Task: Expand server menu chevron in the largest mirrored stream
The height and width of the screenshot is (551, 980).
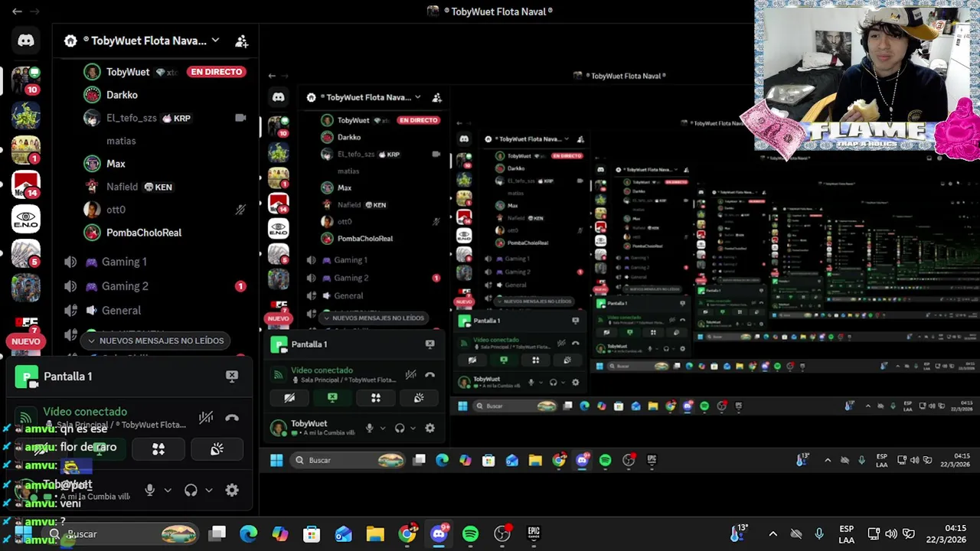Action: [x=417, y=97]
